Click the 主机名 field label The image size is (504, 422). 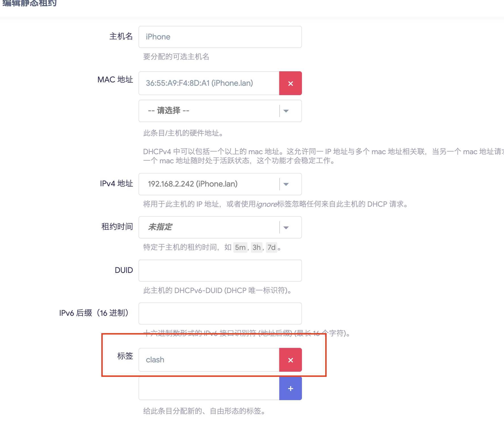(121, 36)
